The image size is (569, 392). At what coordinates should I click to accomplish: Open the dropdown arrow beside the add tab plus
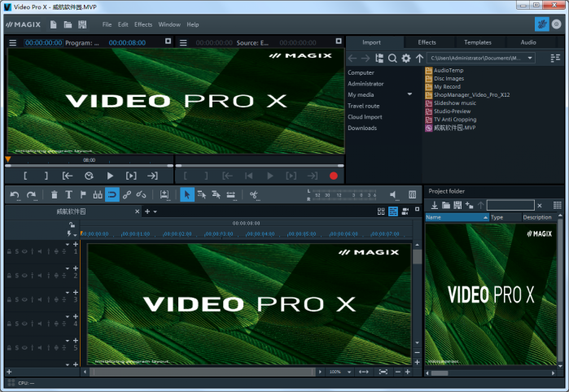coord(155,211)
